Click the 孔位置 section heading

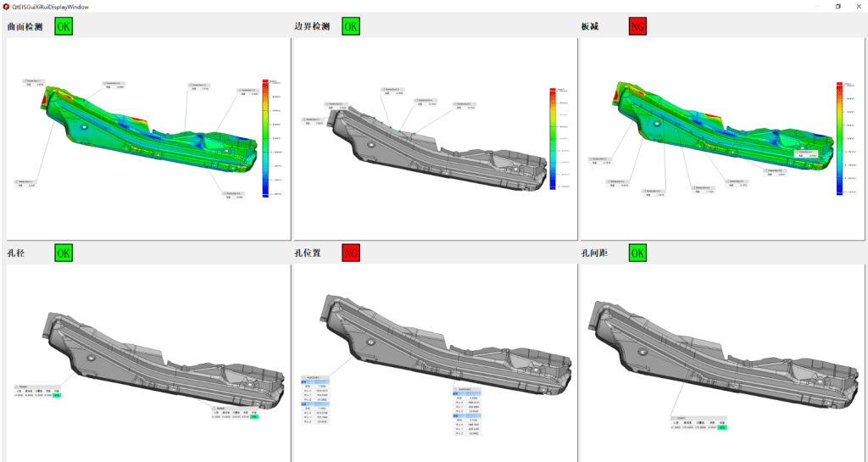(310, 253)
